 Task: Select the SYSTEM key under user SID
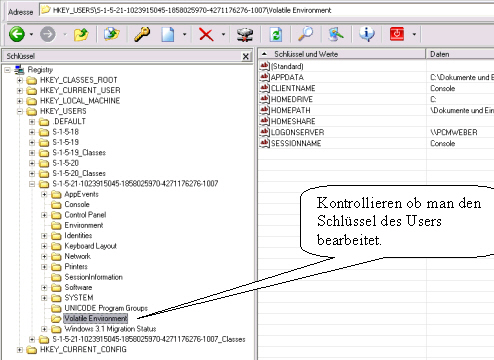tap(79, 298)
